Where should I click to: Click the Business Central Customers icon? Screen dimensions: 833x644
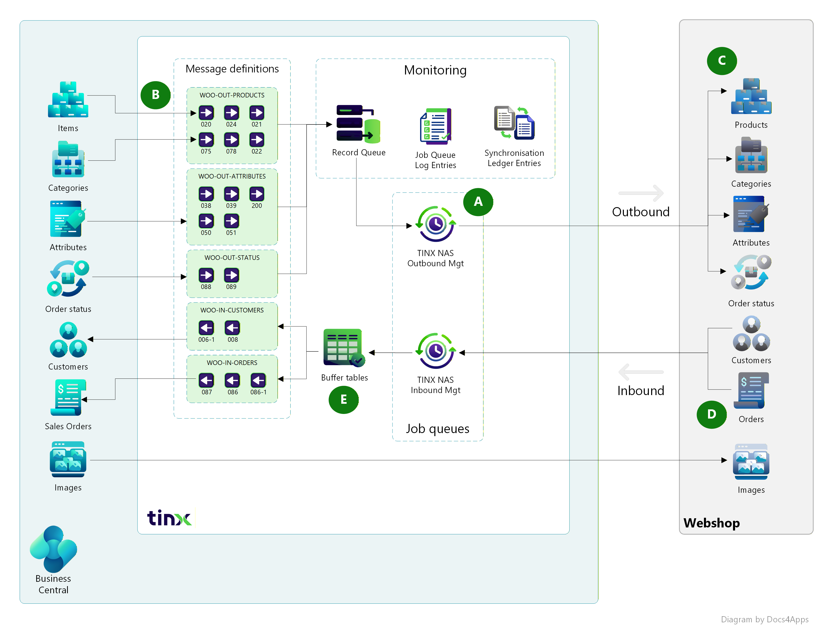pos(68,339)
